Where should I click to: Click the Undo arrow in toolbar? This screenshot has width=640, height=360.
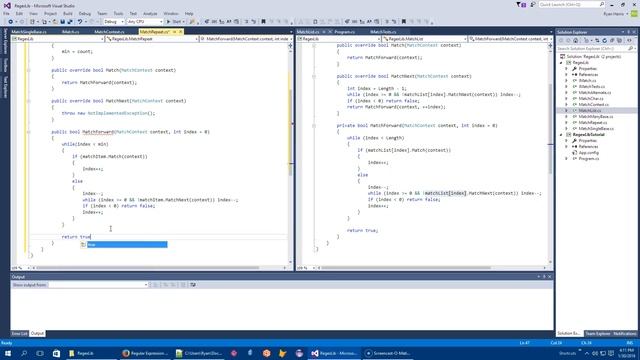80,22
